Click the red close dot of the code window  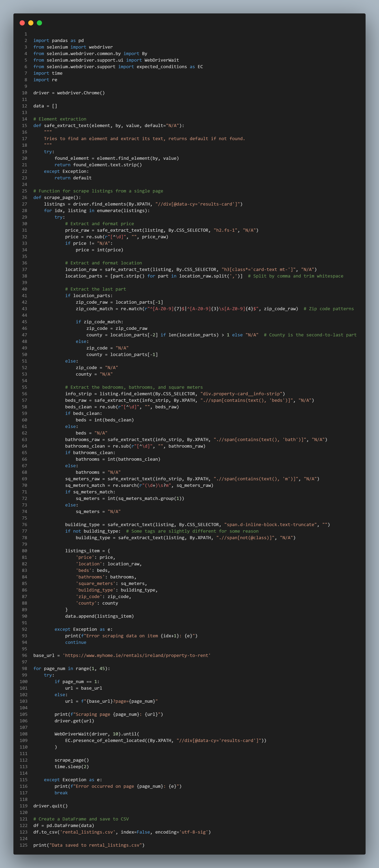tap(22, 23)
